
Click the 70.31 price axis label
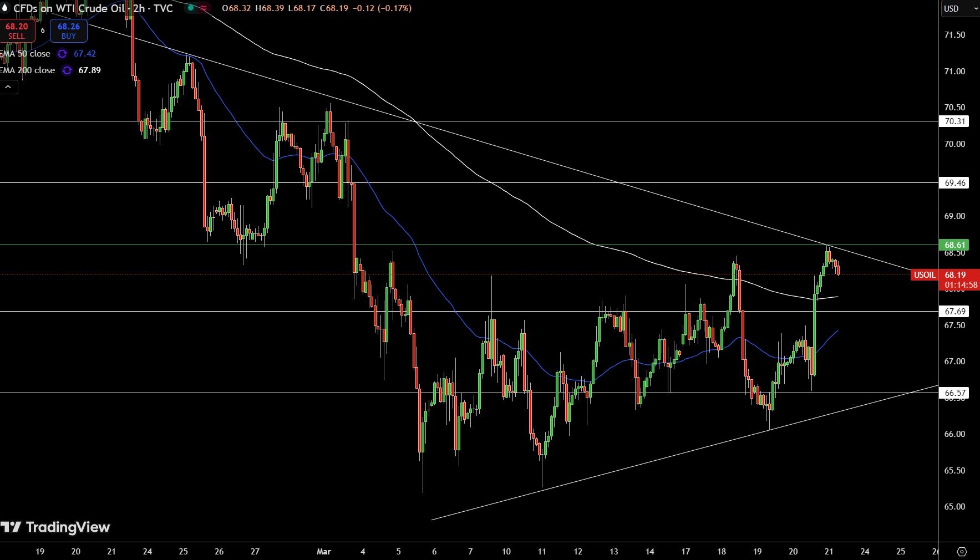[x=955, y=121]
